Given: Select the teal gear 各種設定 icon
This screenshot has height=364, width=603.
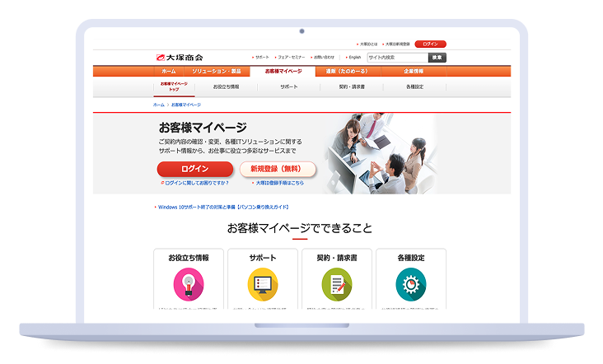Looking at the screenshot, I should [x=410, y=284].
